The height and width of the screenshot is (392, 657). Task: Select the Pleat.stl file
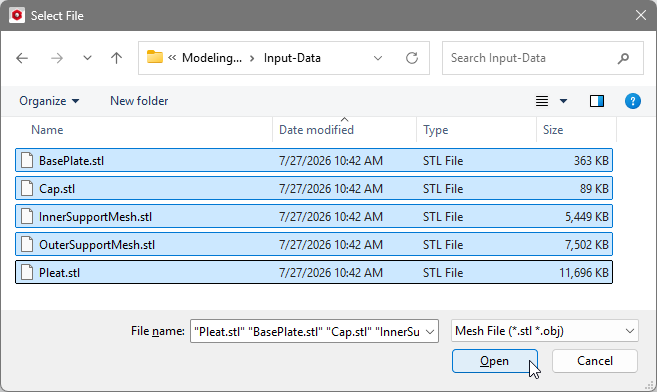314,273
